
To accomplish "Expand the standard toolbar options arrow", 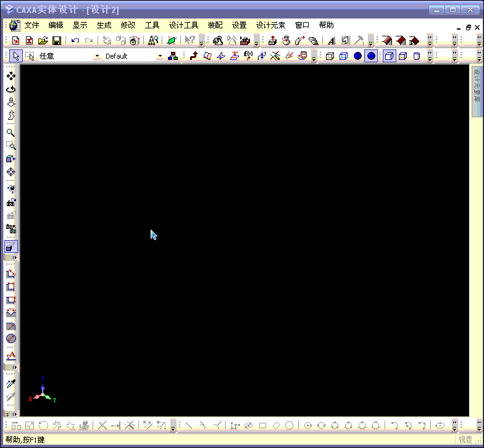I will point(201,41).
